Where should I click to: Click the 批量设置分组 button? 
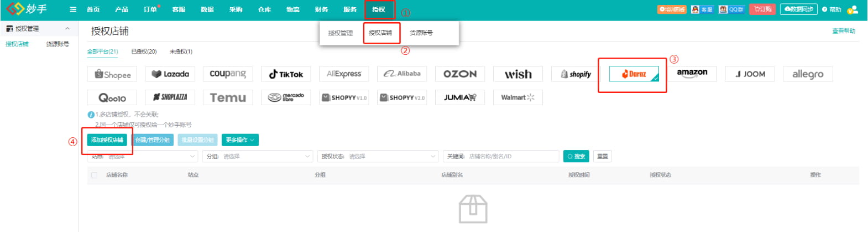pyautogui.click(x=197, y=140)
